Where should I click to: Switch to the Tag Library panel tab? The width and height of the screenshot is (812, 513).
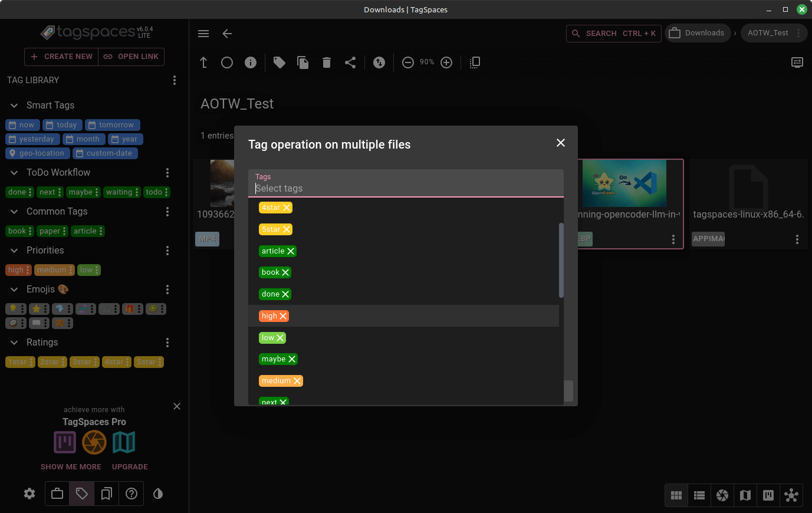click(81, 494)
